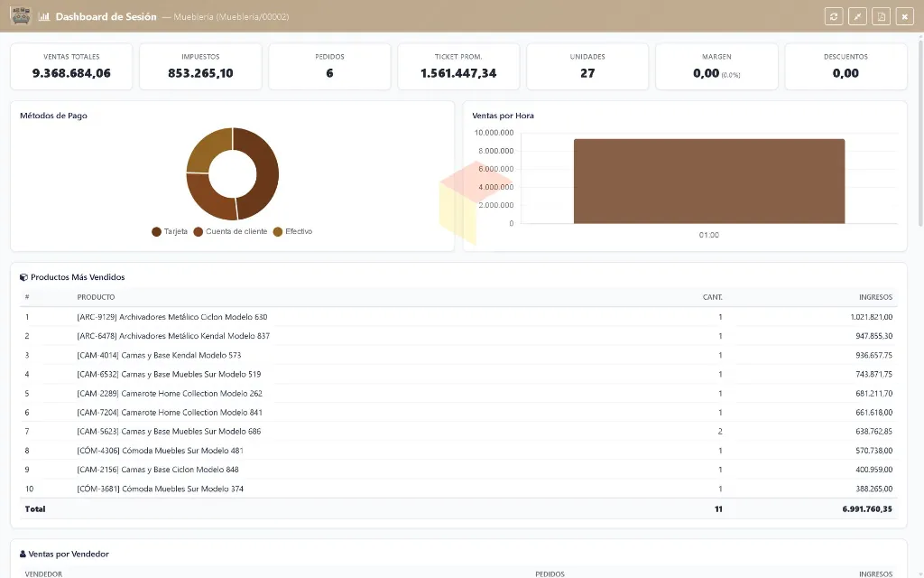Select row Camas y Base Muebles Sur Modelo 519
Viewport: 924px width, 578px height.
click(458, 374)
